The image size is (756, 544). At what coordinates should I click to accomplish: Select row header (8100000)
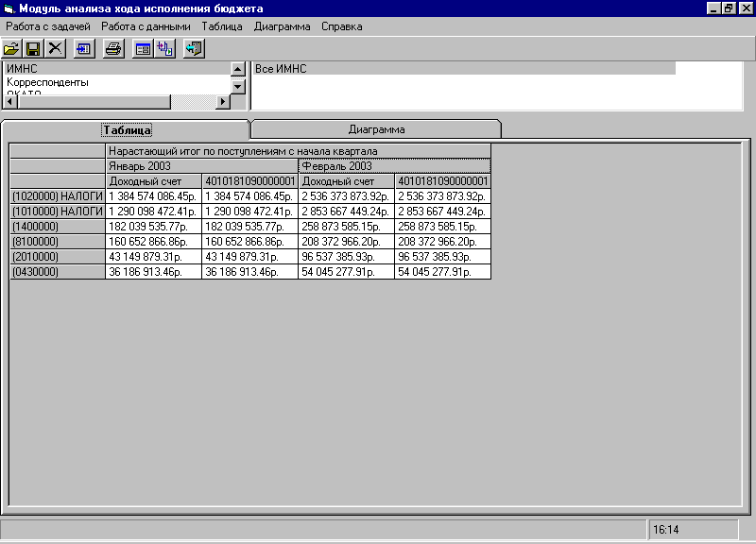[x=58, y=242]
